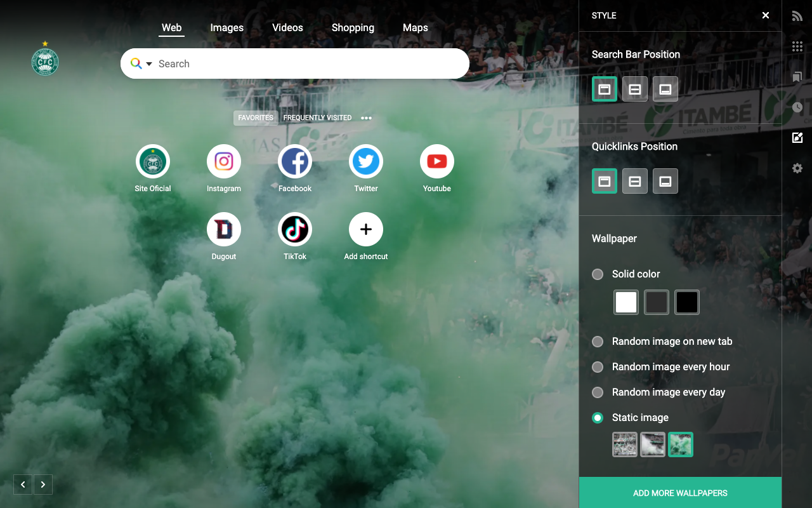Set quicklinks position to bottom

coord(665,182)
